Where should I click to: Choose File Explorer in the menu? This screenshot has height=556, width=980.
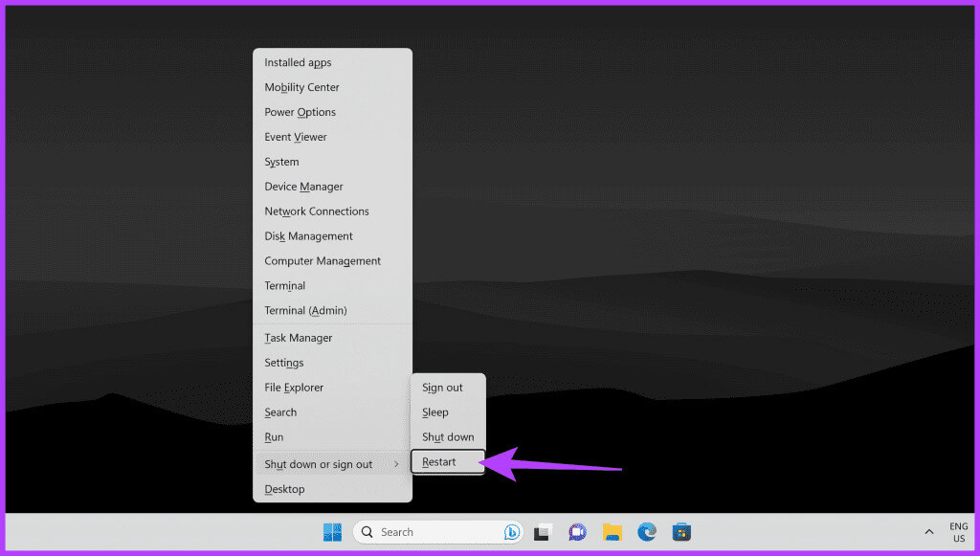332,388
